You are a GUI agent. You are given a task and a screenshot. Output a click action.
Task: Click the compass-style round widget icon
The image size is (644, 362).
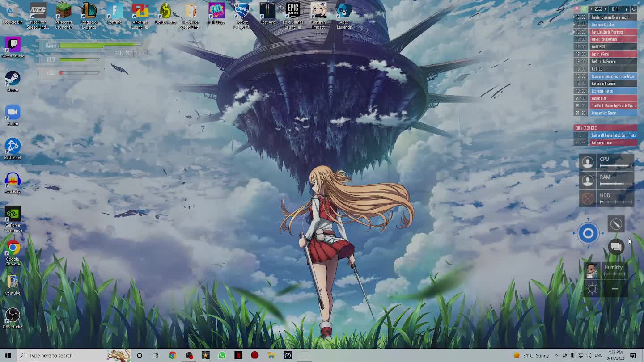coord(616,224)
